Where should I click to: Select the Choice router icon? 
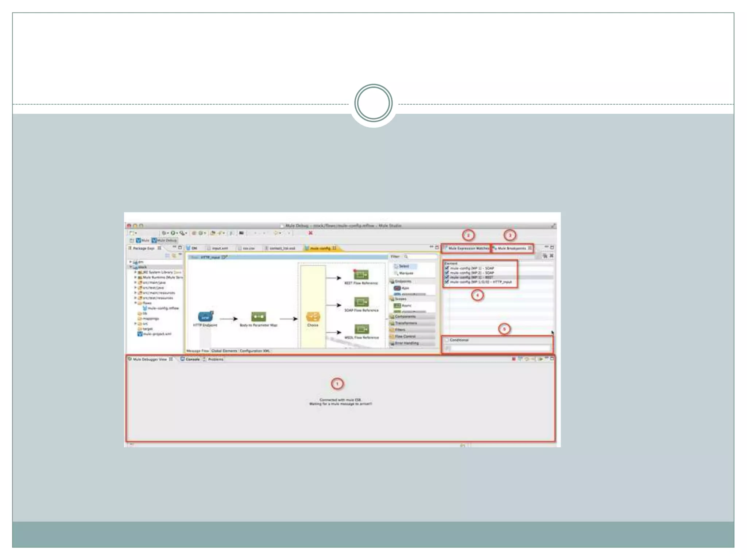point(313,316)
